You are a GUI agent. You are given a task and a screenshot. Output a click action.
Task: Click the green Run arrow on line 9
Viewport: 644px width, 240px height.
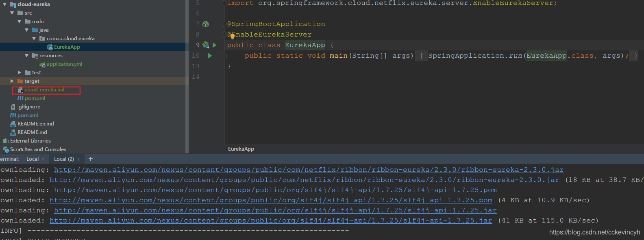pos(214,45)
